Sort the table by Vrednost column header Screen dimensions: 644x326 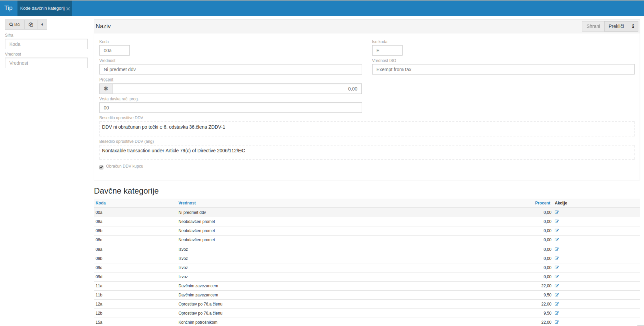[x=187, y=203]
